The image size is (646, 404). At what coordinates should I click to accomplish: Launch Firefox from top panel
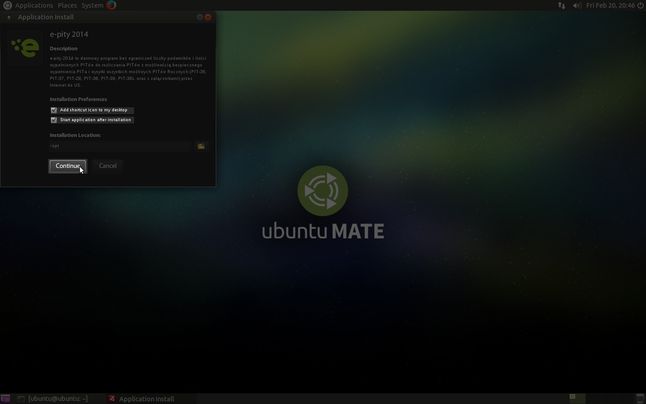111,5
